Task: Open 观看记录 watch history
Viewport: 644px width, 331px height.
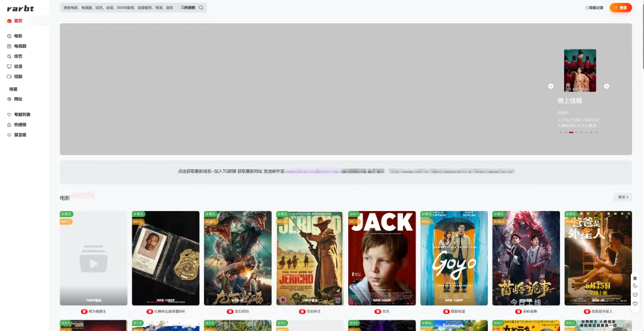Action: (x=595, y=7)
